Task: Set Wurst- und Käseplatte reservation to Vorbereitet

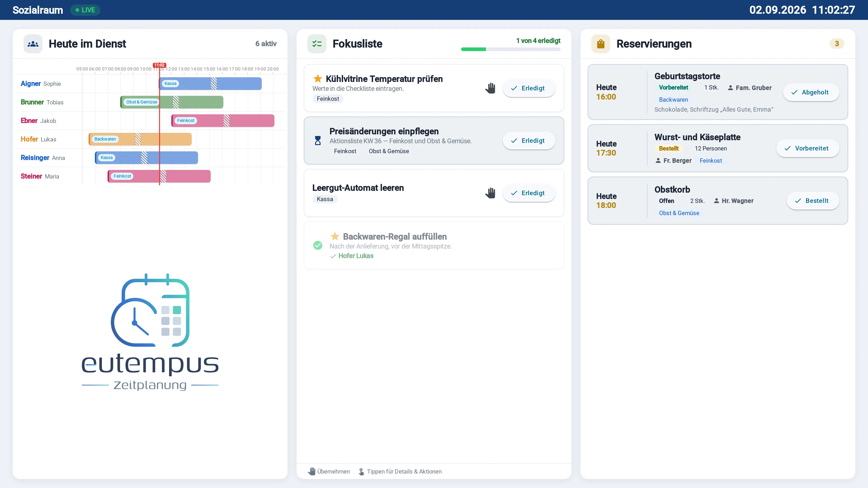Action: (x=807, y=148)
